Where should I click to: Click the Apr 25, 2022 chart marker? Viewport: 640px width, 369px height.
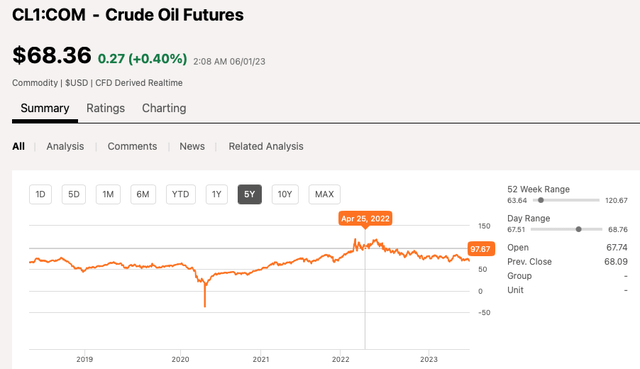point(365,219)
